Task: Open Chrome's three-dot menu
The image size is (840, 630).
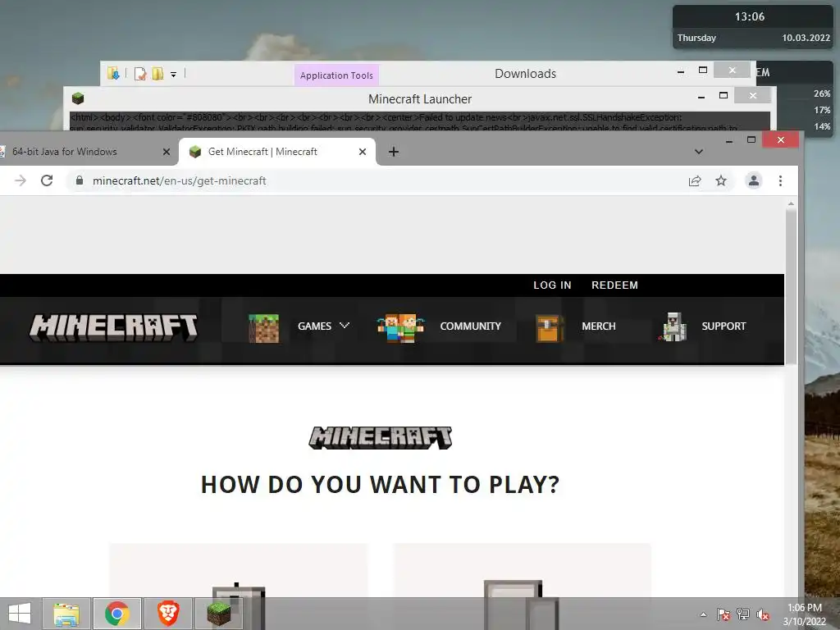Action: click(781, 180)
